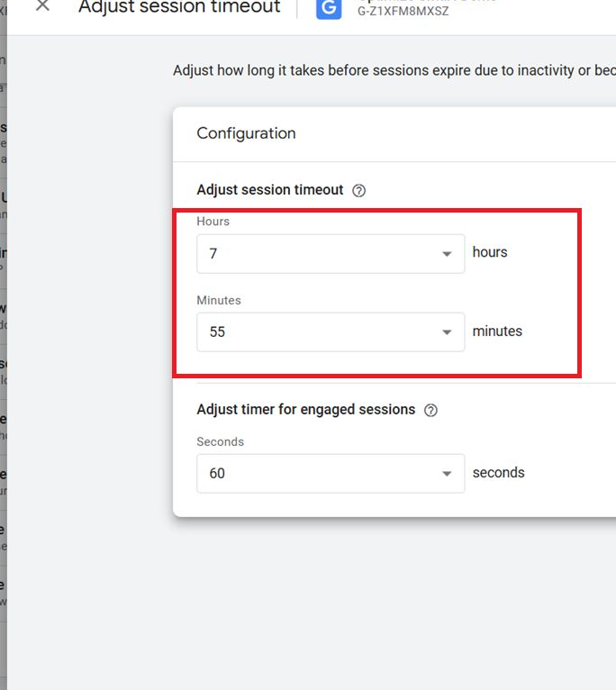Click the small Minutes field label

pos(219,300)
